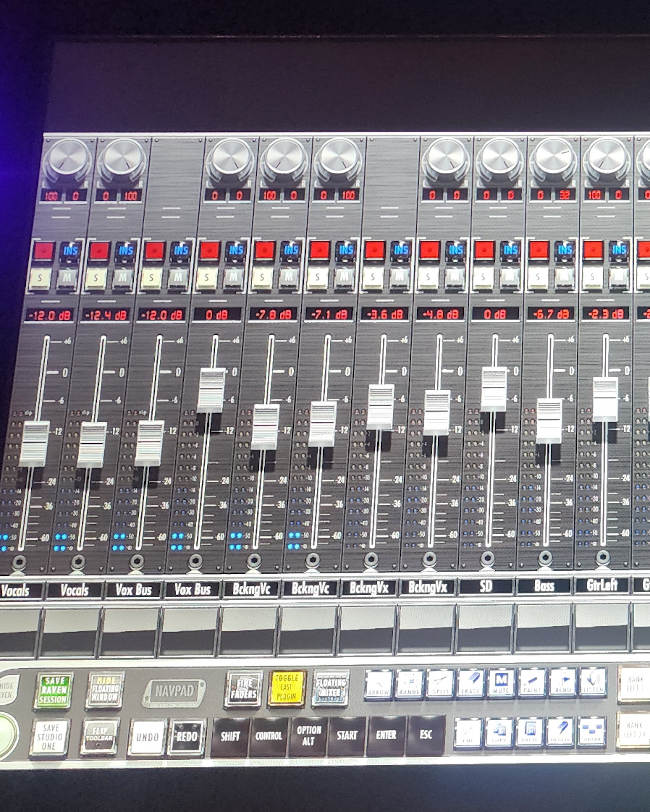Pick the Paint tool
This screenshot has width=650, height=812.
pos(532,682)
